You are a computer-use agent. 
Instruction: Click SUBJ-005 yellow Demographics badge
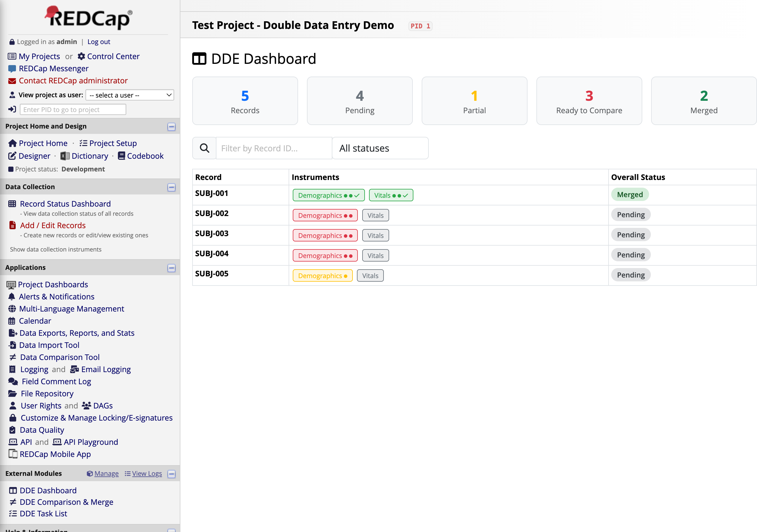(322, 275)
